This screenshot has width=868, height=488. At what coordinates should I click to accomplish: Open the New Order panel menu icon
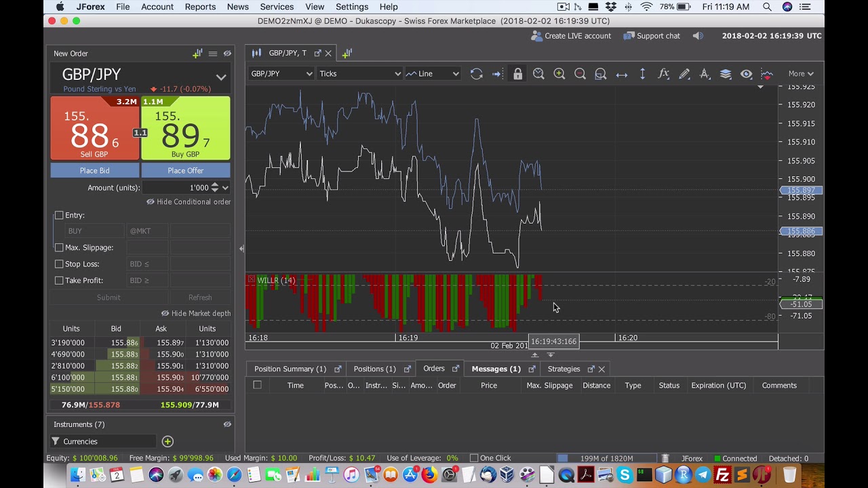213,54
